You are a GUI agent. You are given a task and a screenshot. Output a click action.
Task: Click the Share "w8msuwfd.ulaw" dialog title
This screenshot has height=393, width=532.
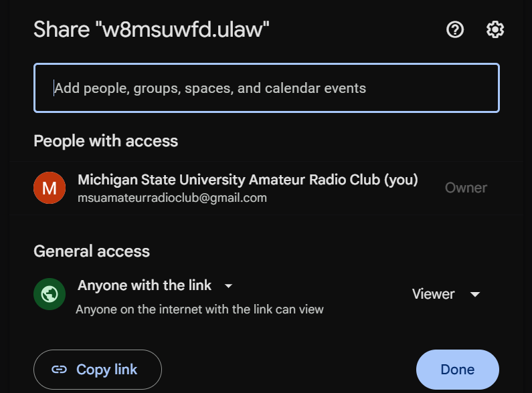(151, 30)
